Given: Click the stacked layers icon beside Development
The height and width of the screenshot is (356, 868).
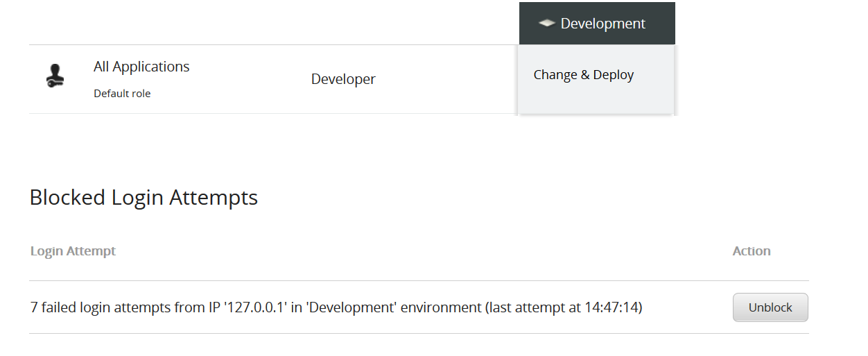Looking at the screenshot, I should click(546, 24).
